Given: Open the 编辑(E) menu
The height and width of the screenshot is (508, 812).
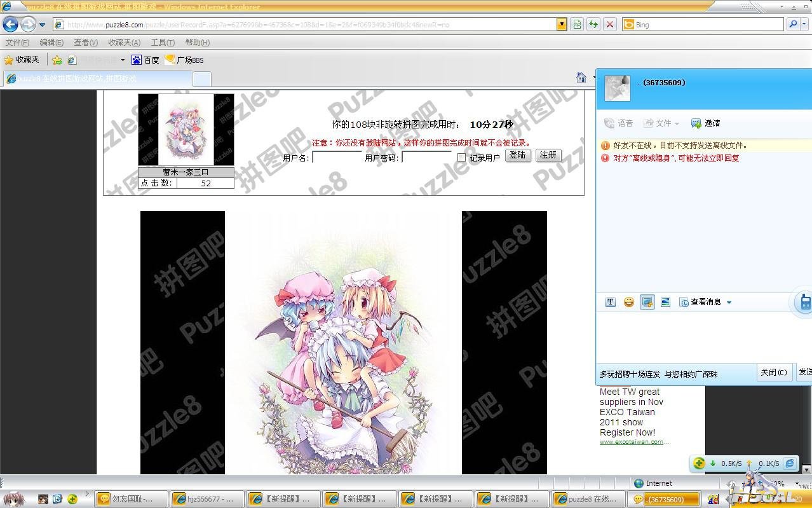Looking at the screenshot, I should [51, 43].
